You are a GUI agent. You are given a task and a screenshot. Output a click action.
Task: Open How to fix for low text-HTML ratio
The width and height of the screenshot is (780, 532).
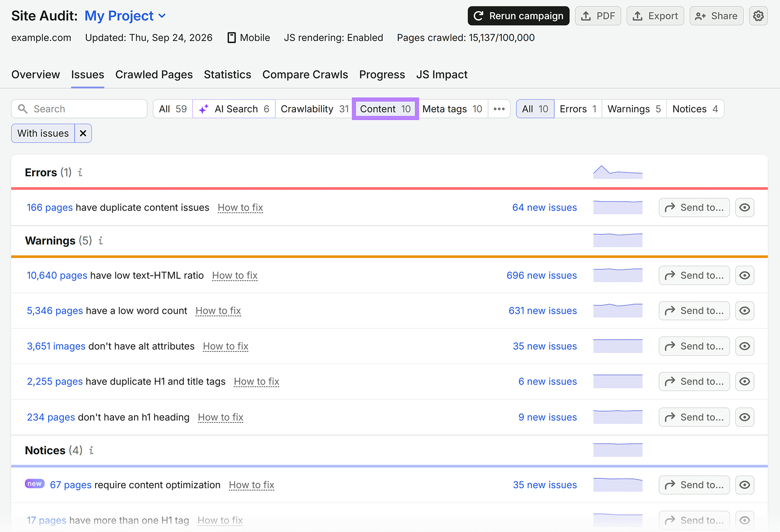[235, 276]
